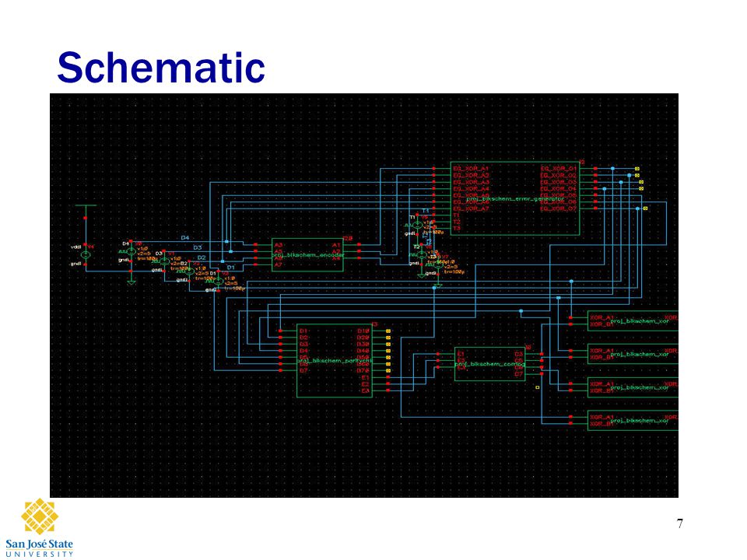Click the San José State University logo
The image size is (747, 560).
point(39,527)
